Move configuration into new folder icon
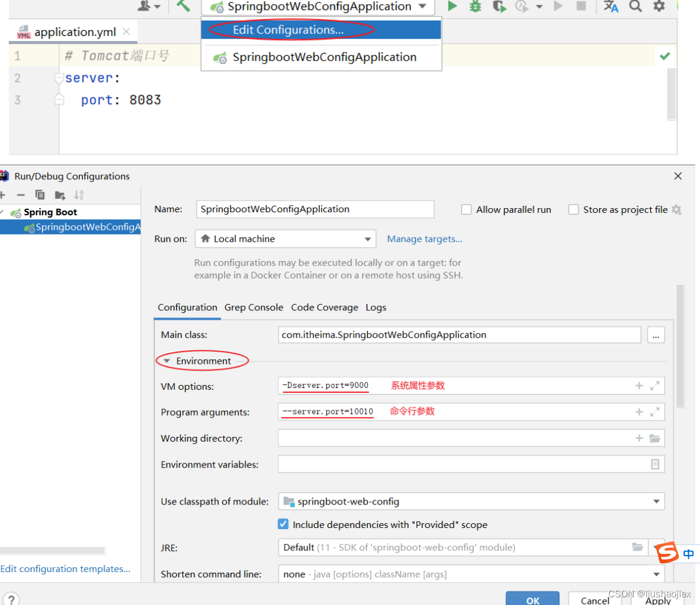This screenshot has height=605, width=700. click(60, 195)
